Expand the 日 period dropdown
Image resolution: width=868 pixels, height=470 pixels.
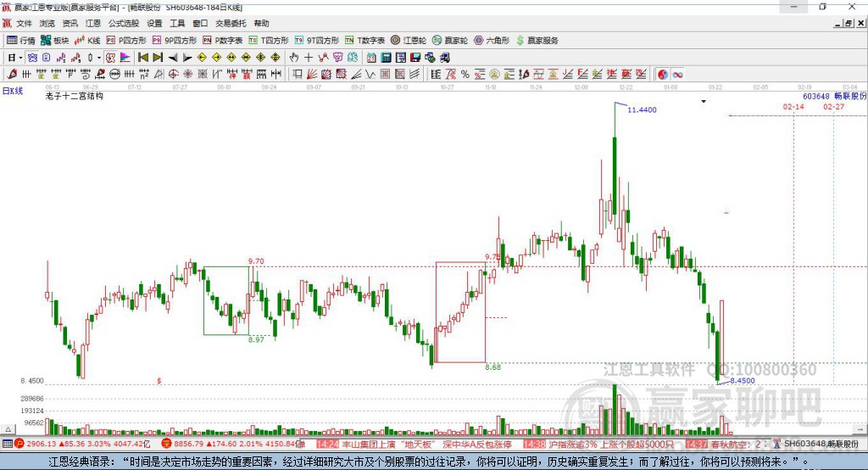[x=20, y=58]
